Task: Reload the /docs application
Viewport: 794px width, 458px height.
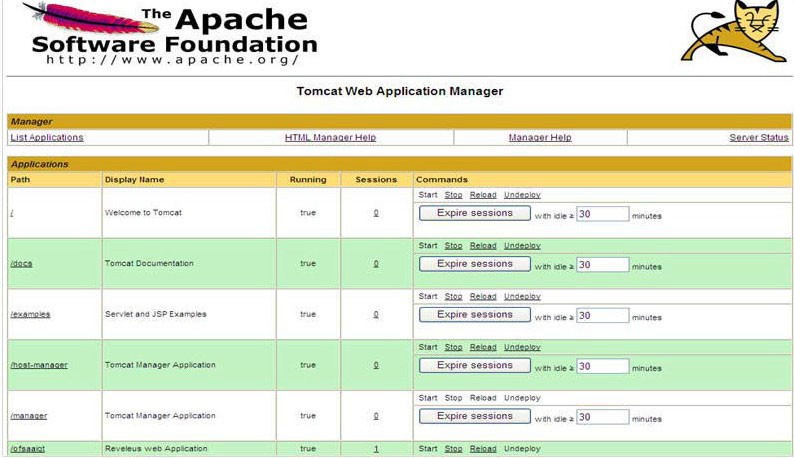Action: (483, 246)
